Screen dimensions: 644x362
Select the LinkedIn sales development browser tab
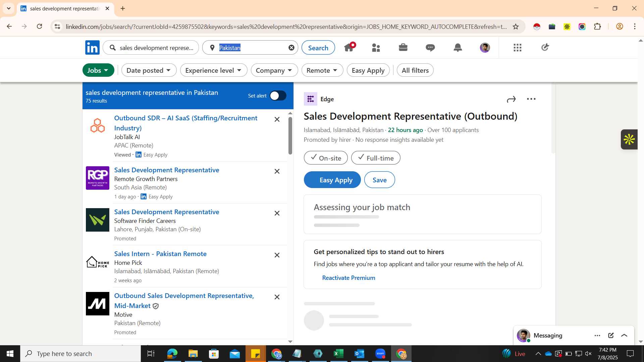[65, 9]
